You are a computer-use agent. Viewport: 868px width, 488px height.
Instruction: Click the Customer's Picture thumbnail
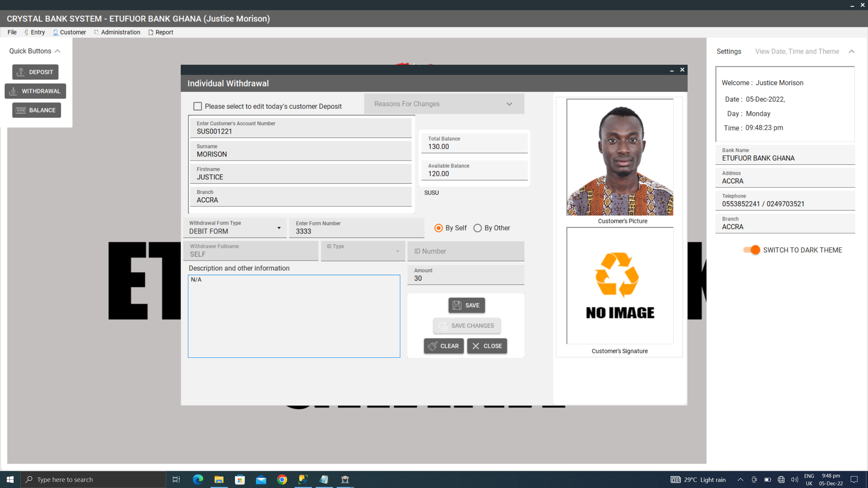[x=620, y=157]
